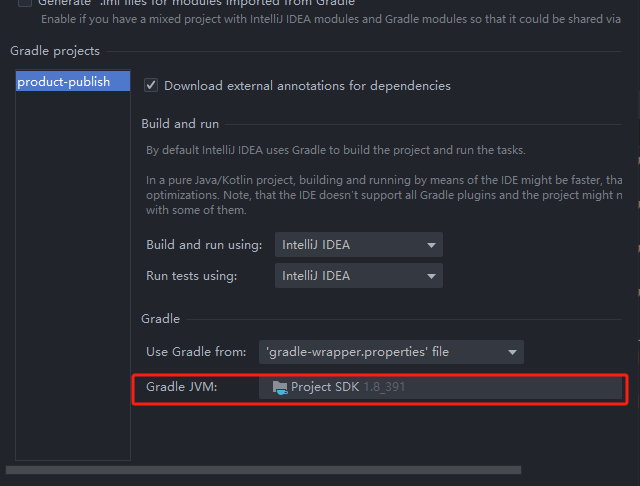The width and height of the screenshot is (640, 486).
Task: Select product-publish in Gradle projects list
Action: 64,82
